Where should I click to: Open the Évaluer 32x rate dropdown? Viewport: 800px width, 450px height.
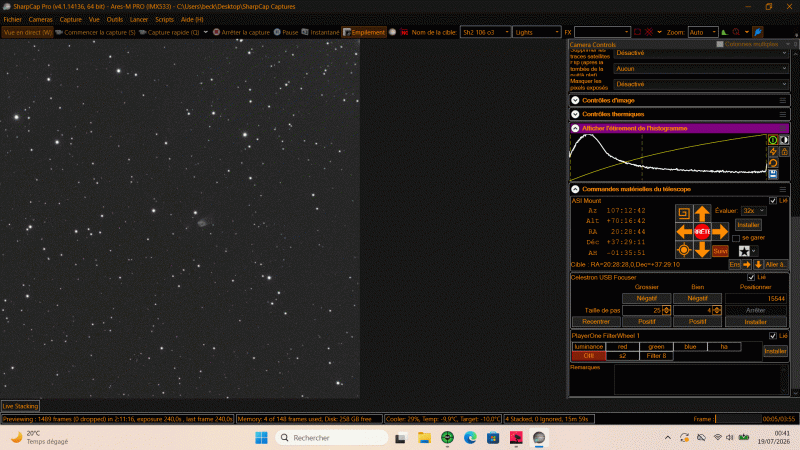754,211
